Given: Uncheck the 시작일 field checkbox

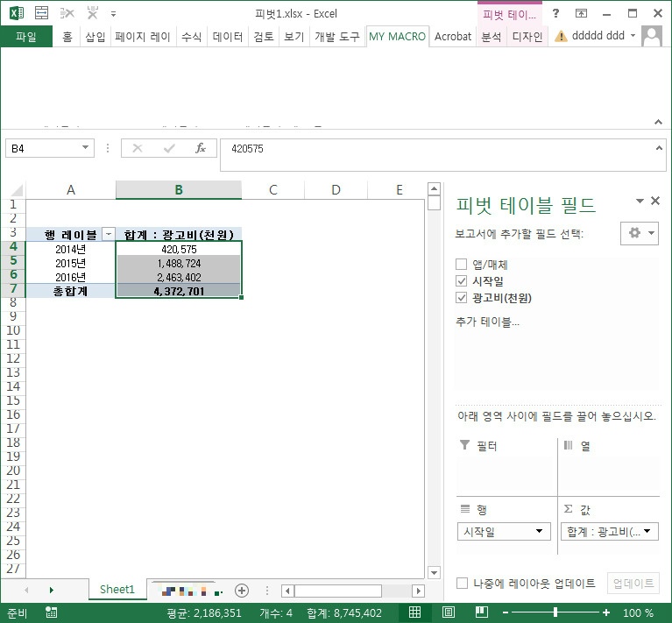Looking at the screenshot, I should point(461,281).
